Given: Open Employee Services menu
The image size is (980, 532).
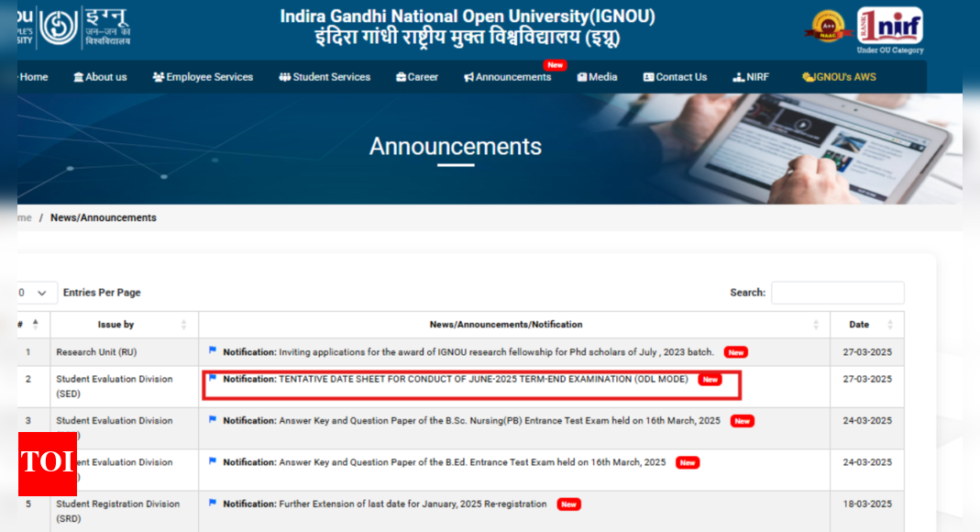Looking at the screenshot, I should pos(203,77).
